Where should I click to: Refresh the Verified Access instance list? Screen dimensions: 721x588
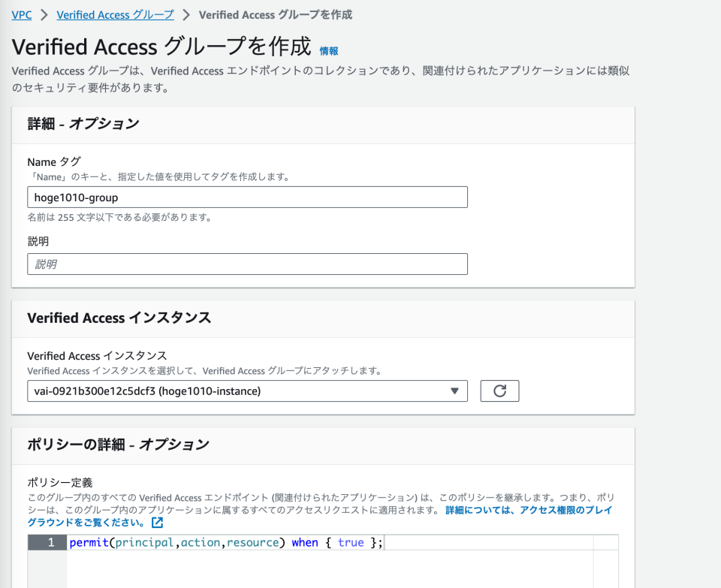click(500, 391)
